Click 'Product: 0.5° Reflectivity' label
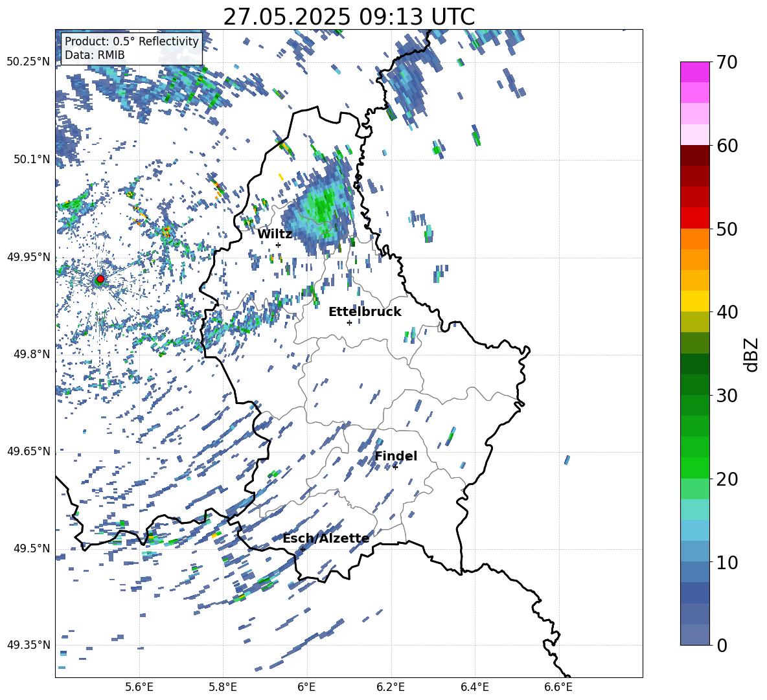The width and height of the screenshot is (767, 700). (132, 41)
